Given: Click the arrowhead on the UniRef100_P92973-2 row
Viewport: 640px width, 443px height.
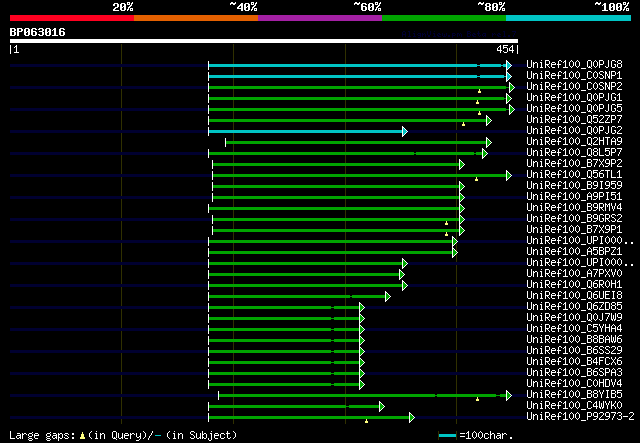Looking at the screenshot, I should (x=412, y=418).
